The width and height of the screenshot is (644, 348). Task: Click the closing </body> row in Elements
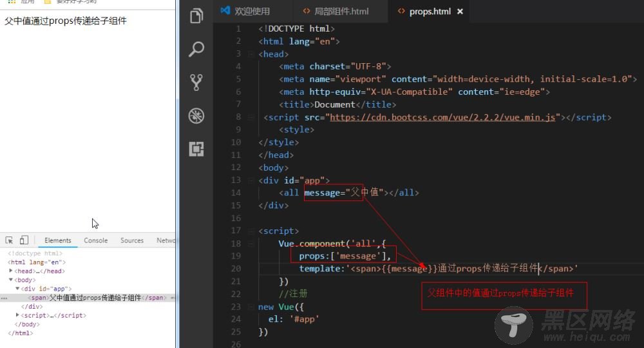coord(27,324)
